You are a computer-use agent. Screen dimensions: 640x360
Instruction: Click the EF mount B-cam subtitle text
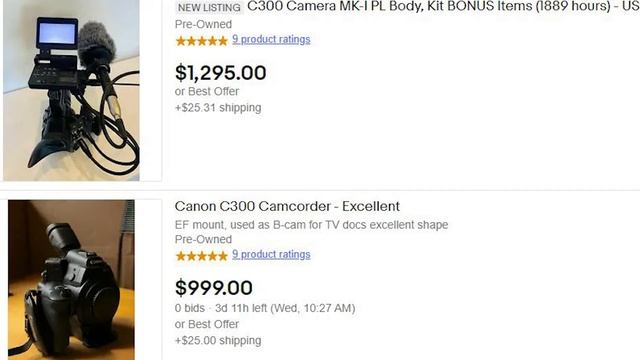(x=311, y=225)
